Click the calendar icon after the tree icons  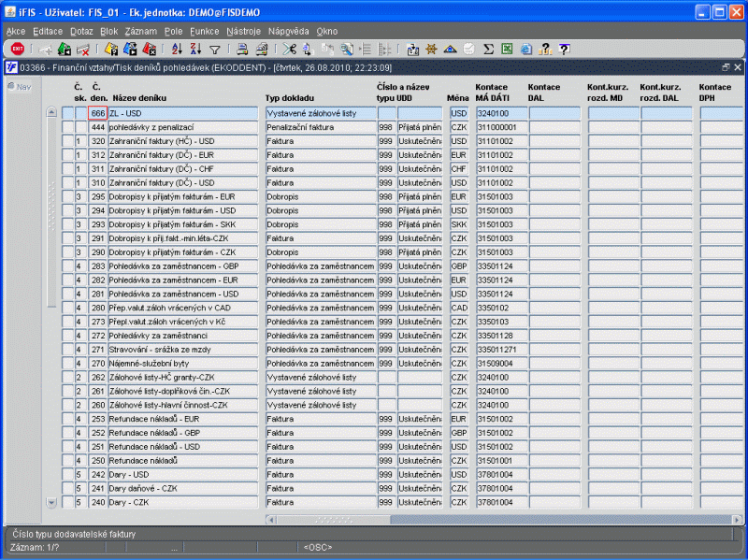pos(412,50)
